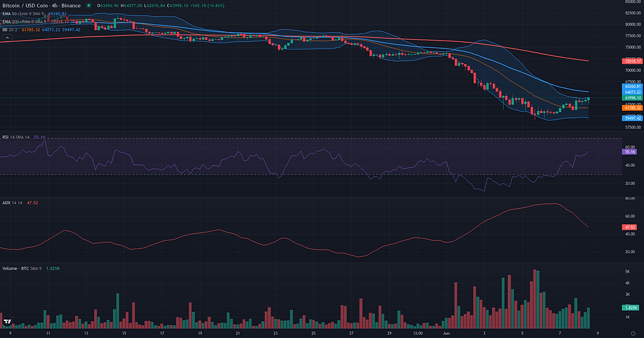Click the blue 59497.42 price-axis label
The width and height of the screenshot is (644, 338).
pos(632,118)
